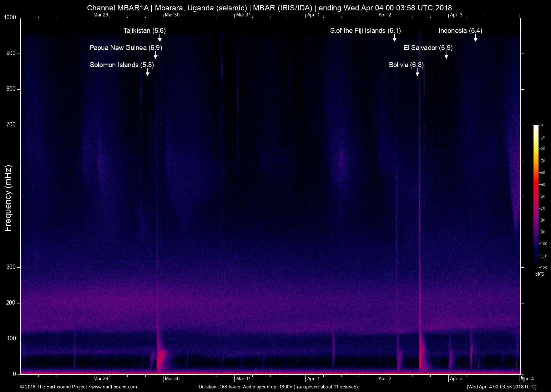Image resolution: width=551 pixels, height=392 pixels.
Task: Click the Earthsound Project copyright text
Action: (x=79, y=387)
